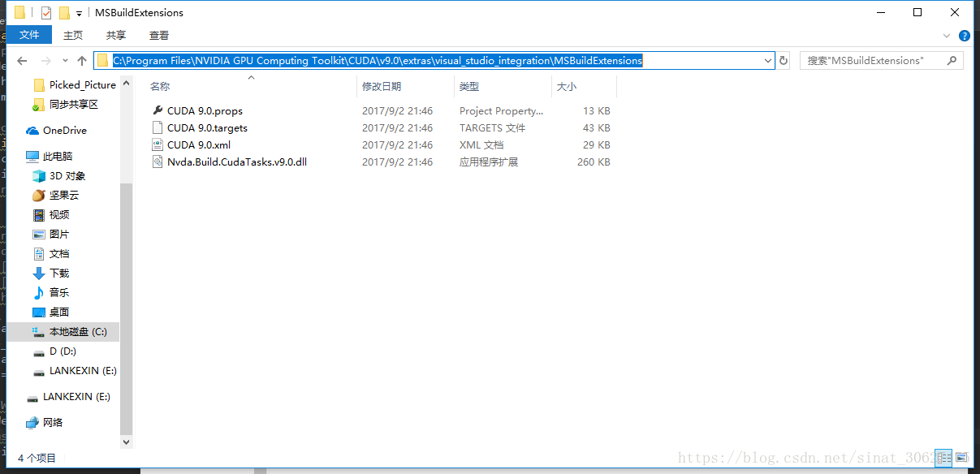Expand the ribbon with the chevron
Viewport: 980px width, 474px height.
click(945, 35)
